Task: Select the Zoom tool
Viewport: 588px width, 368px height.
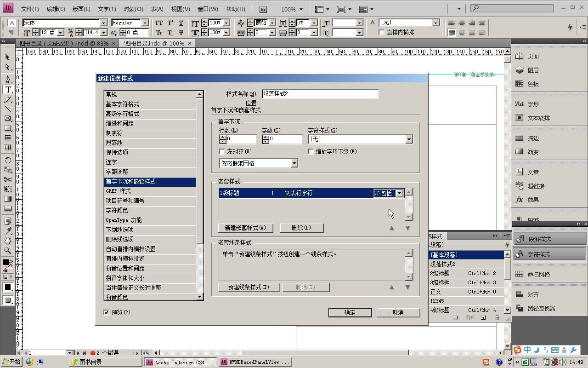Action: tap(7, 250)
